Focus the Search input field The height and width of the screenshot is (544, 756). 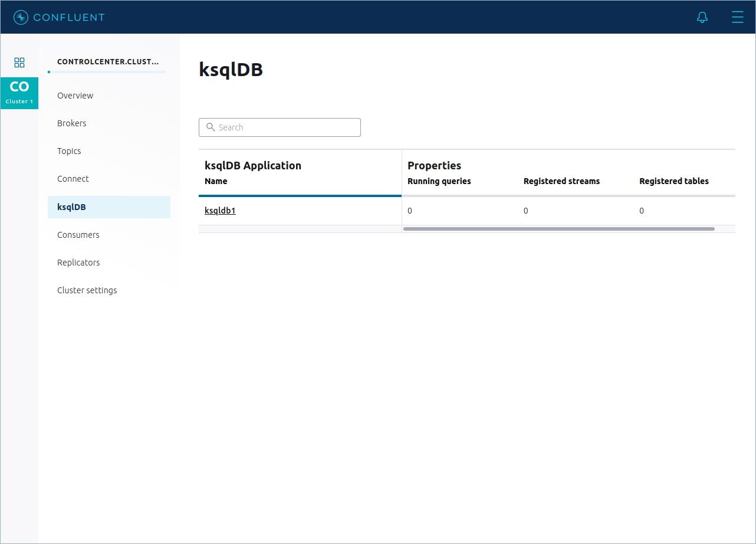[x=280, y=127]
